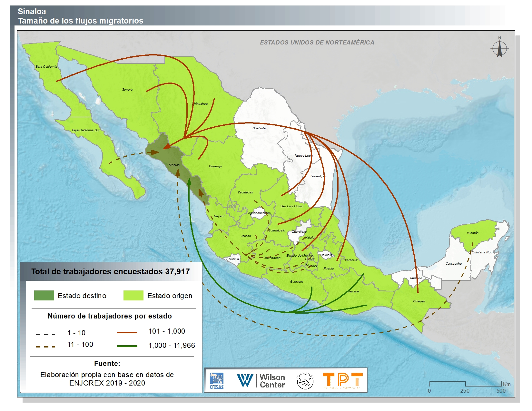Click the north arrow compass icon

tap(499, 49)
